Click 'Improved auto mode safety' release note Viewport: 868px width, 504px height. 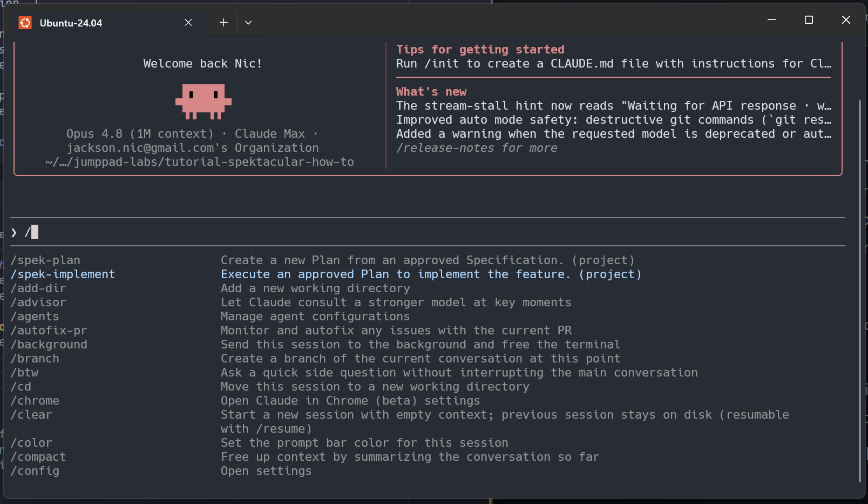coord(614,120)
